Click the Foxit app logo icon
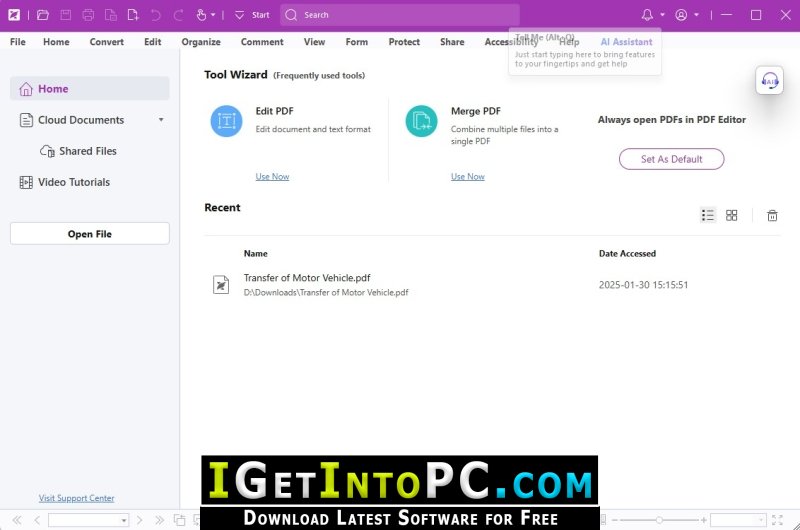800x530 pixels. [14, 15]
